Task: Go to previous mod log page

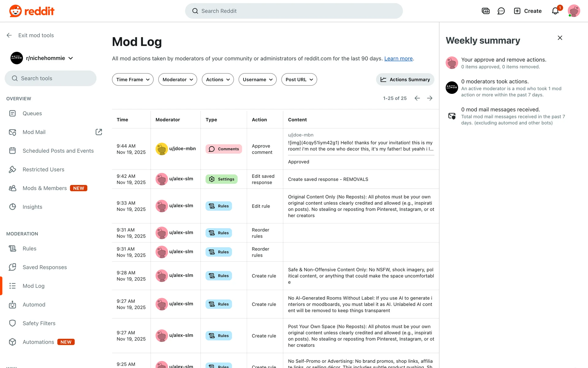Action: (x=417, y=98)
